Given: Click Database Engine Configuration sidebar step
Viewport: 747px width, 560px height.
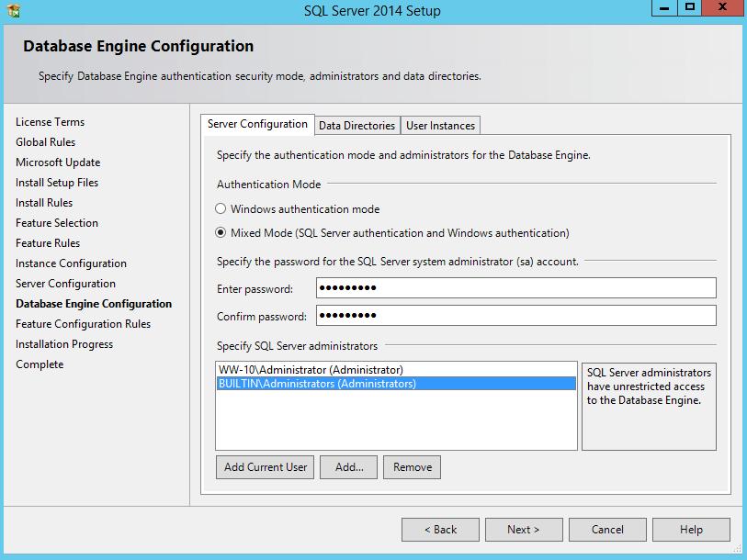Looking at the screenshot, I should click(94, 304).
